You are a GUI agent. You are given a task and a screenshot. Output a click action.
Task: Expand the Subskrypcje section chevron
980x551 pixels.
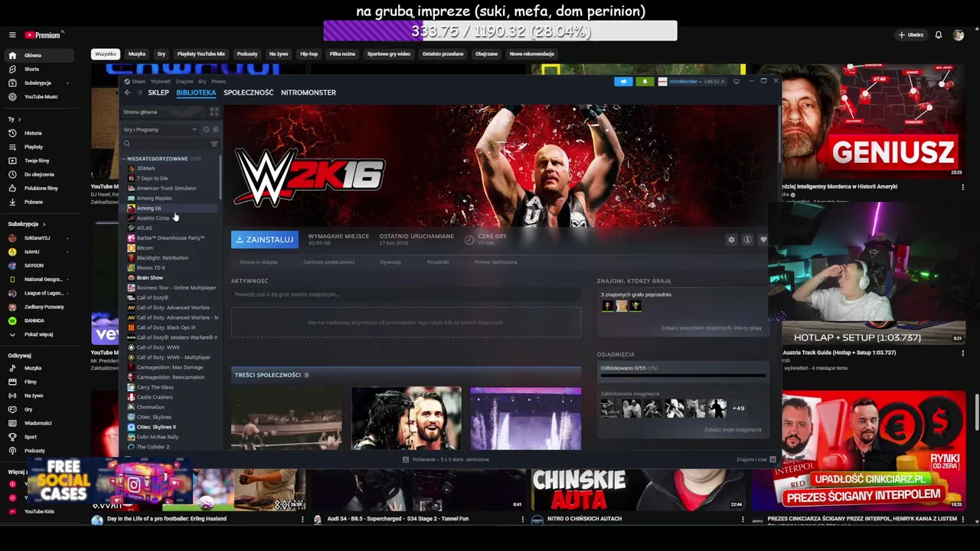click(x=44, y=224)
